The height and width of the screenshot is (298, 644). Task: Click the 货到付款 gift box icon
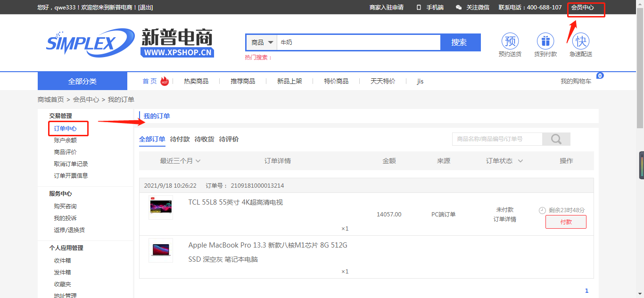tap(545, 41)
